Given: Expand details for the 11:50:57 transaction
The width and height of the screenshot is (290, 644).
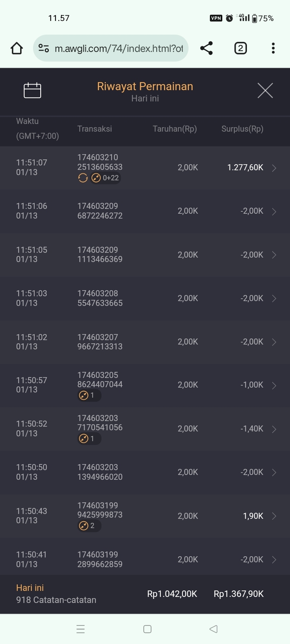Looking at the screenshot, I should coord(274,386).
